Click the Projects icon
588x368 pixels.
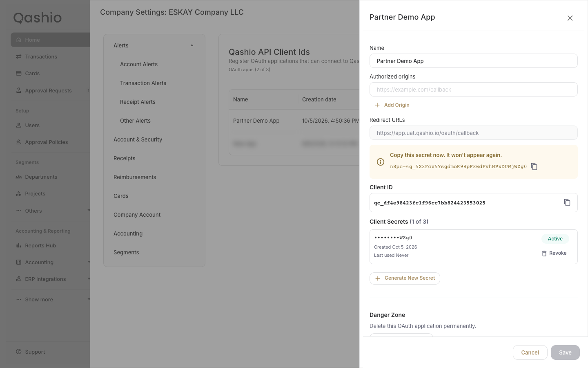[19, 194]
